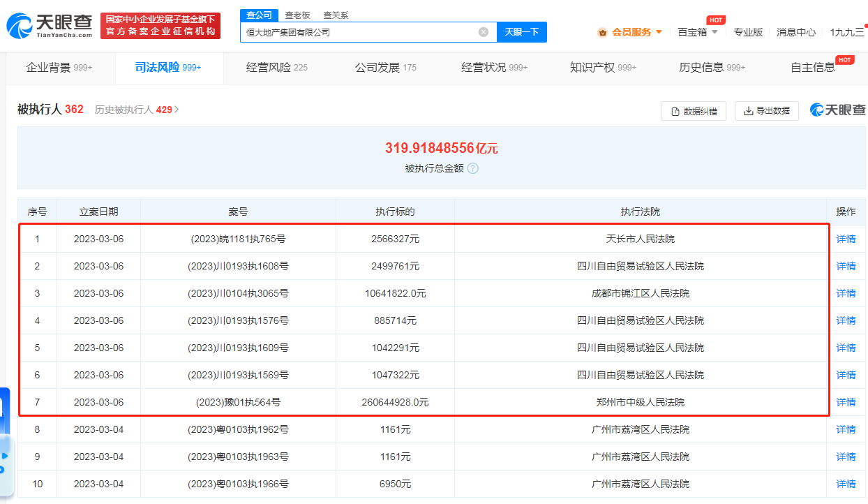868x504 pixels.
Task: Open the 百宝箱 dropdown
Action: [697, 32]
